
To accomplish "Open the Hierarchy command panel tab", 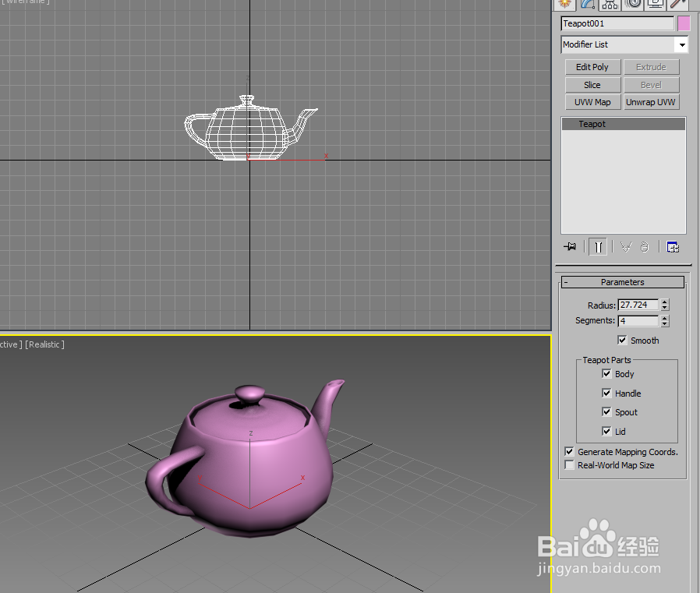I will click(x=610, y=4).
